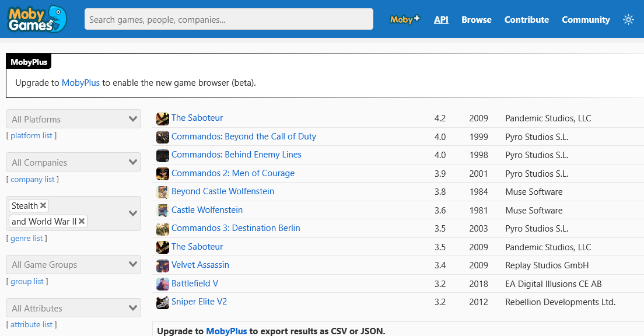Open Commandos: Beyond the Call of Duty cover thumbnail
644x336 pixels.
point(163,136)
